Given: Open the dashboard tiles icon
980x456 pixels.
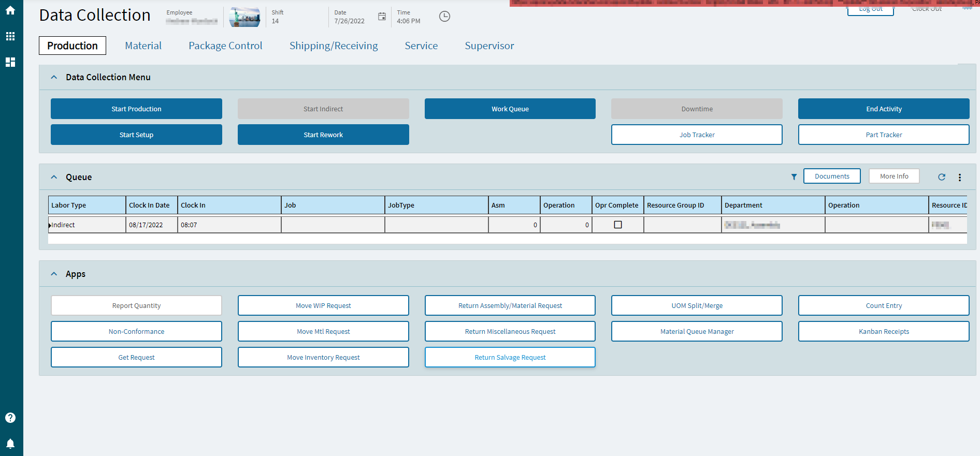Looking at the screenshot, I should 10,62.
